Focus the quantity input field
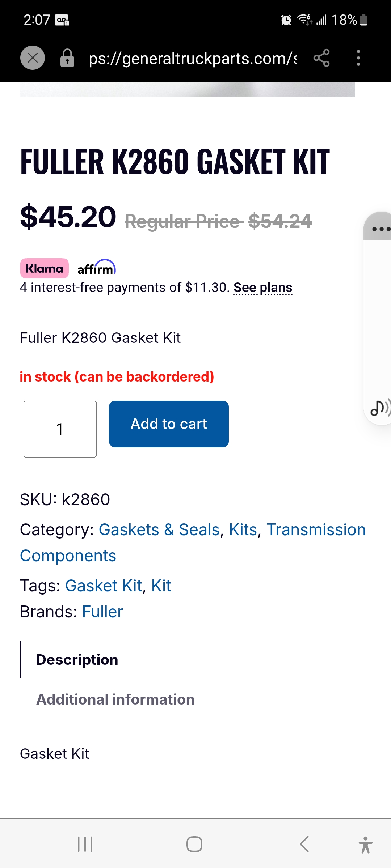 (60, 429)
